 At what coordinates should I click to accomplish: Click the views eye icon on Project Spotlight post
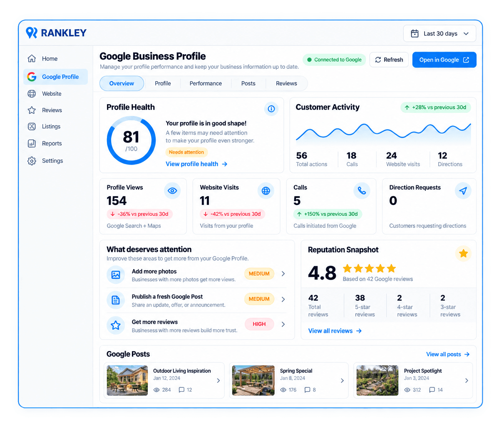pos(407,390)
